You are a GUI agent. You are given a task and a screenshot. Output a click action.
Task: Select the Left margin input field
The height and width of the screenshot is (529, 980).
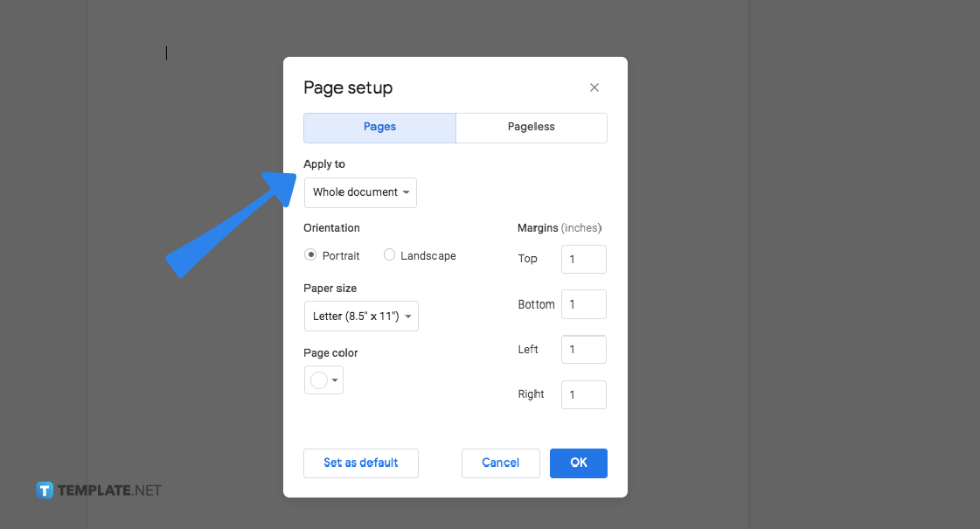pyautogui.click(x=583, y=349)
